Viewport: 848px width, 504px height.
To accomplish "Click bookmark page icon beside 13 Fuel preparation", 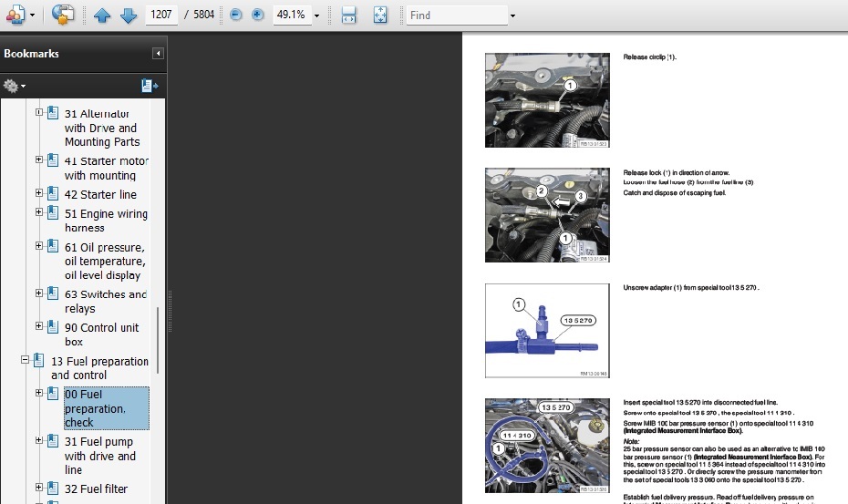I will coord(39,360).
